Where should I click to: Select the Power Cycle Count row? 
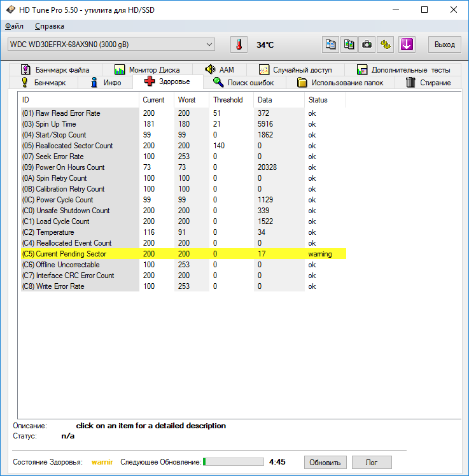(x=183, y=200)
